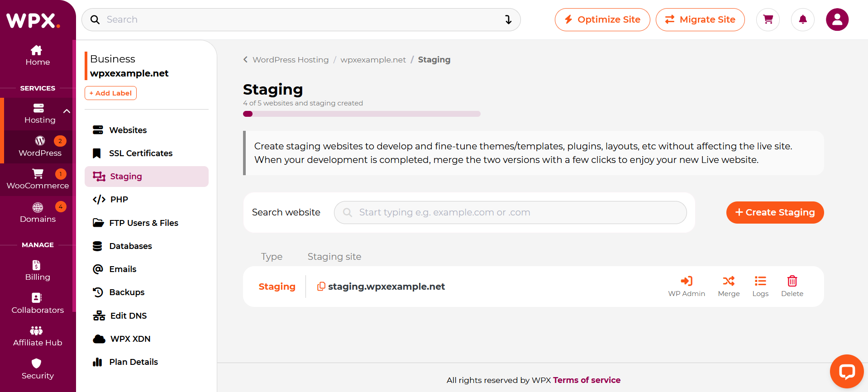Open the shopping cart

coord(768,19)
